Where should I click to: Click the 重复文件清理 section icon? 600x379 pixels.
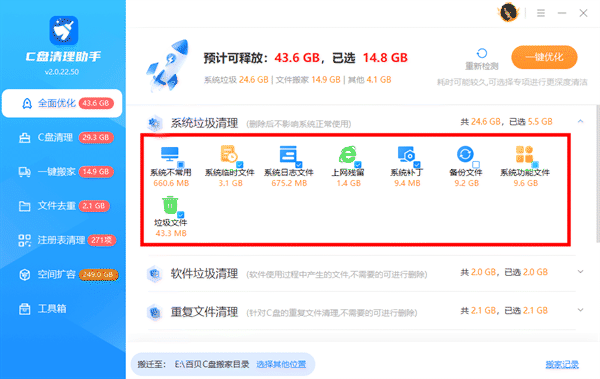(x=155, y=312)
